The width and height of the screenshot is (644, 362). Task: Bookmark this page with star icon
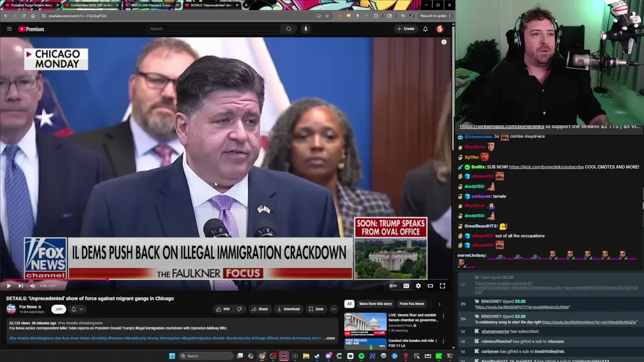pos(327,16)
